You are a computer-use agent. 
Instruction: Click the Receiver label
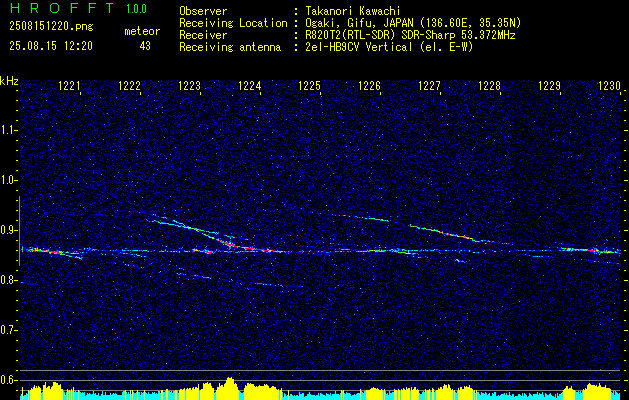coord(203,35)
